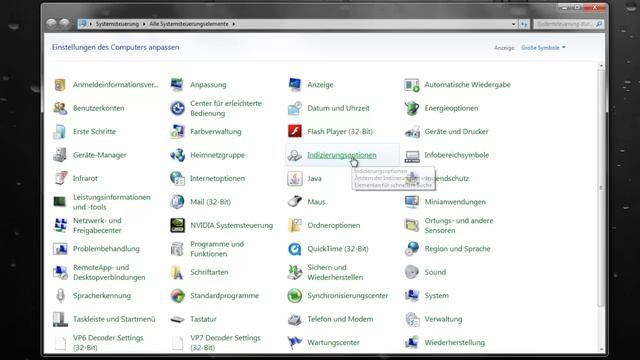Click the QuickTime (32-Bit) icon
This screenshot has height=360, width=640.
pyautogui.click(x=294, y=249)
